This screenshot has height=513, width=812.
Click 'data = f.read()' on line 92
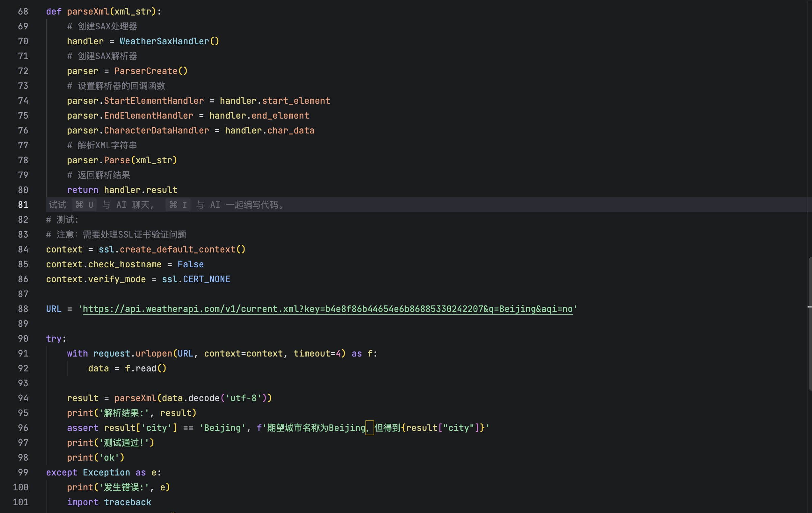127,368
